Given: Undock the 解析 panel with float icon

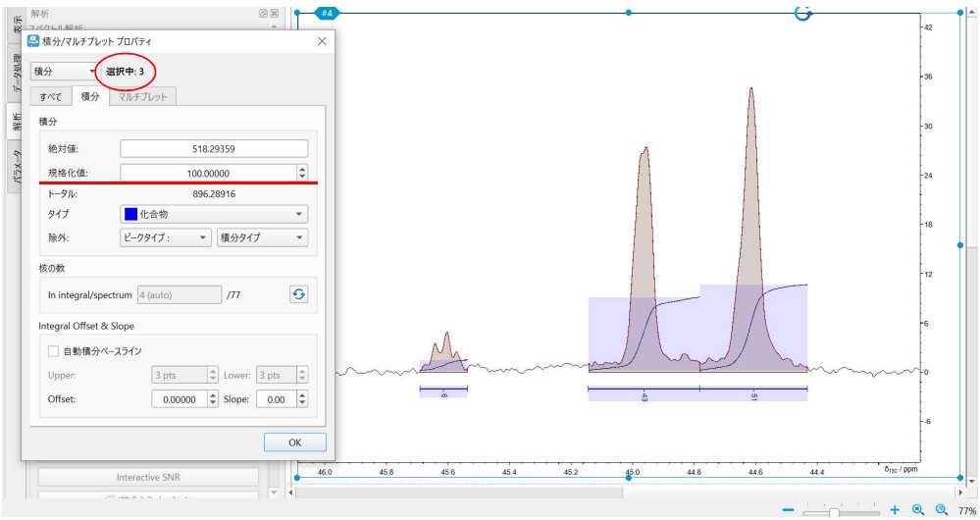Looking at the screenshot, I should tap(262, 13).
